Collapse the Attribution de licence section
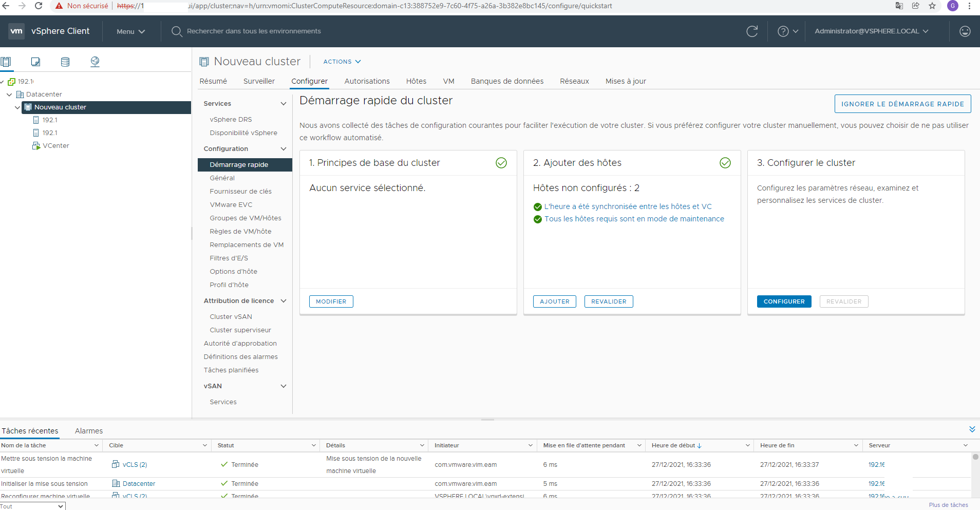Image resolution: width=980 pixels, height=510 pixels. coord(283,301)
